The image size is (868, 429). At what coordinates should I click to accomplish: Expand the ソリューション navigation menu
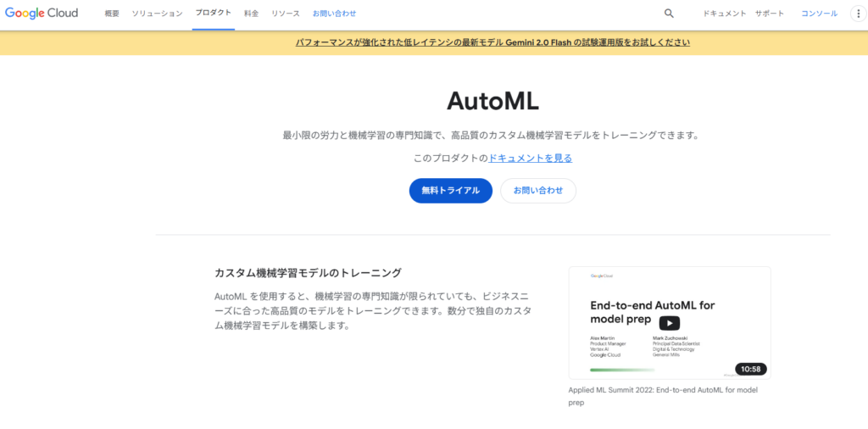(157, 14)
